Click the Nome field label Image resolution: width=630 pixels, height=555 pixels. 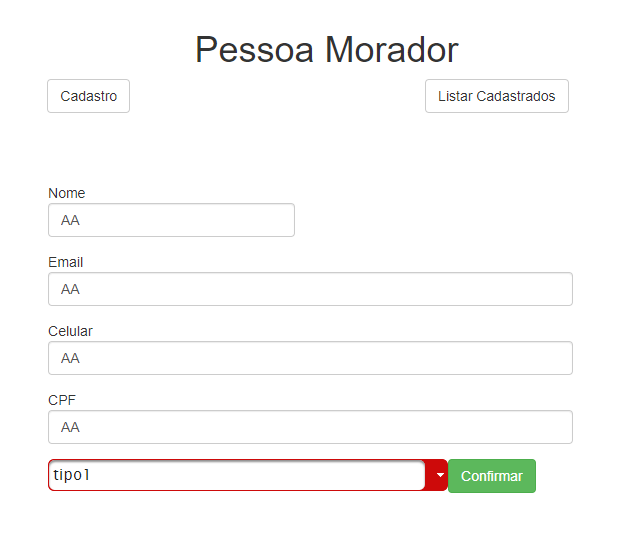pyautogui.click(x=67, y=193)
